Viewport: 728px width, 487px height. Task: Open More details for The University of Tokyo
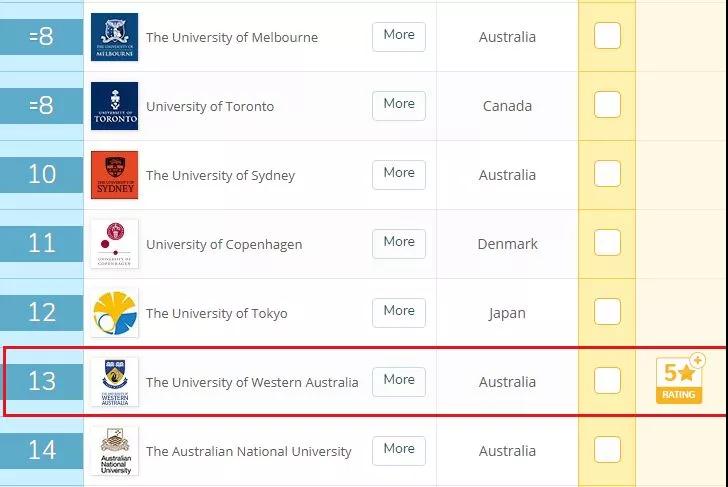[399, 312]
